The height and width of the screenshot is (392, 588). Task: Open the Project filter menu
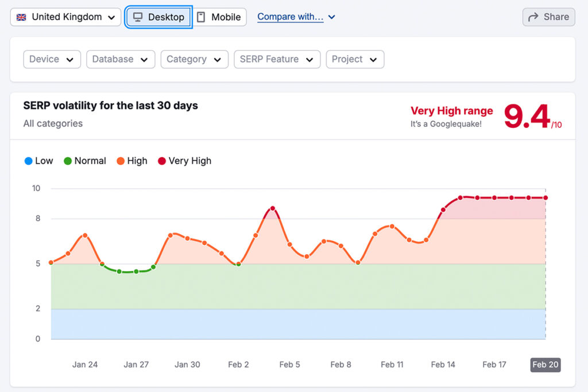[354, 59]
